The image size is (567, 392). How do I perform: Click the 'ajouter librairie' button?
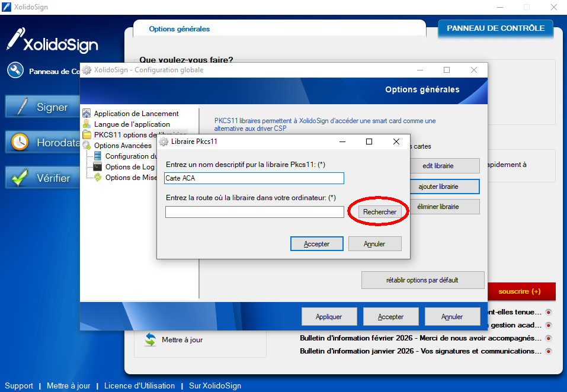(x=445, y=187)
